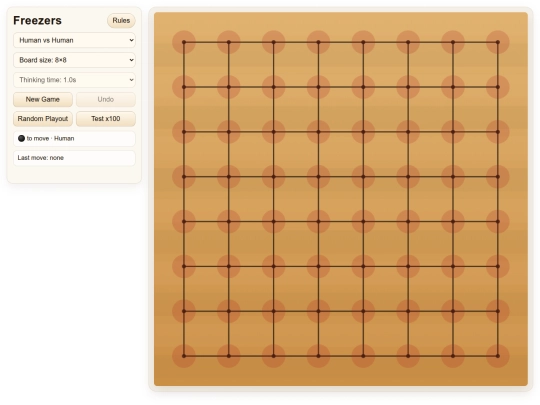Place a stone at row 6, column 2 intersection

tap(229, 266)
